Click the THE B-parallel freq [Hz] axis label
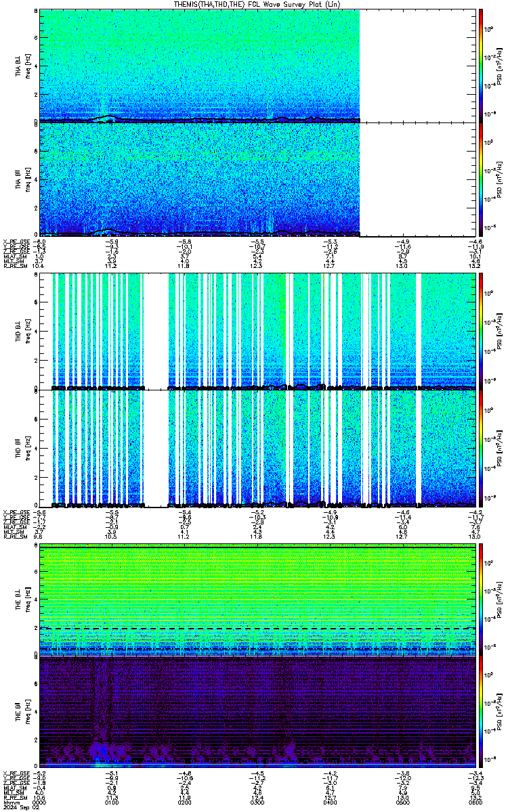 (x=27, y=712)
